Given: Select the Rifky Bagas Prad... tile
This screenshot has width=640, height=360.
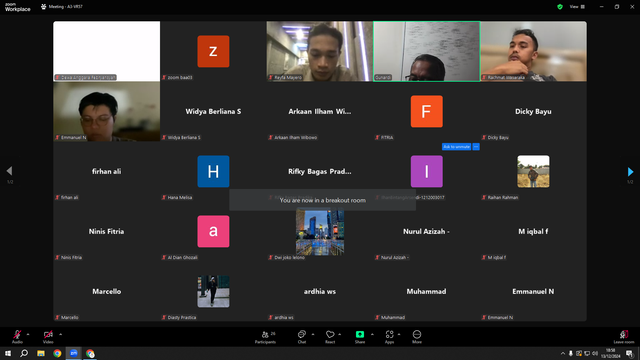Looking at the screenshot, I should (x=320, y=171).
